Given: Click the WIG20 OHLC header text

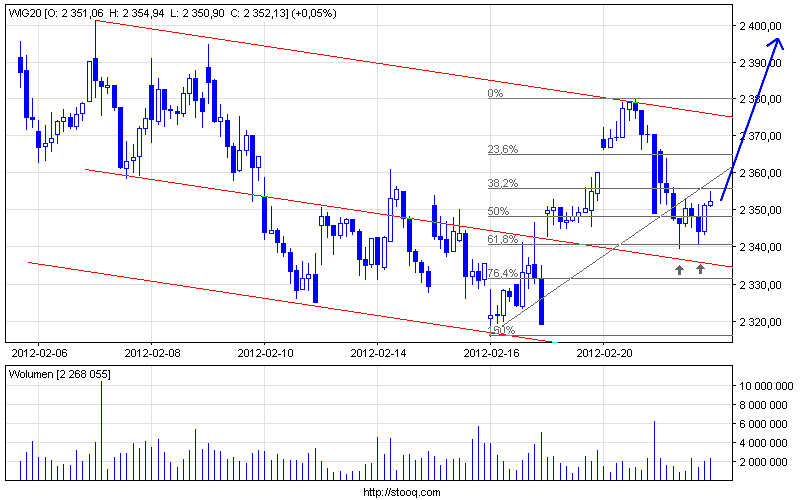Looking at the screenshot, I should 172,13.
